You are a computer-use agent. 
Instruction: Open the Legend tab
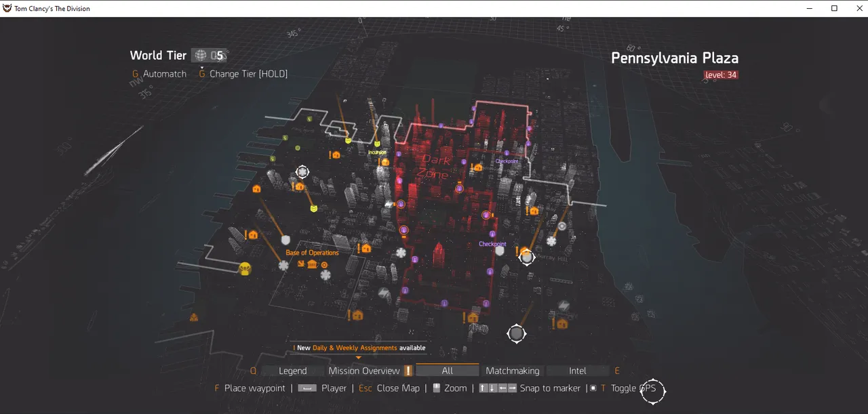coord(293,371)
